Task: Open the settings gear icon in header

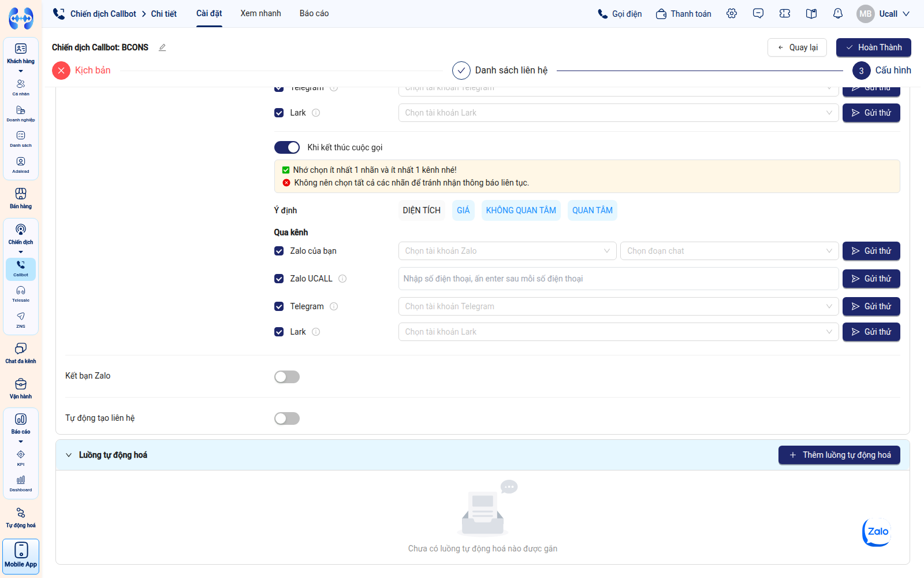Action: (732, 13)
